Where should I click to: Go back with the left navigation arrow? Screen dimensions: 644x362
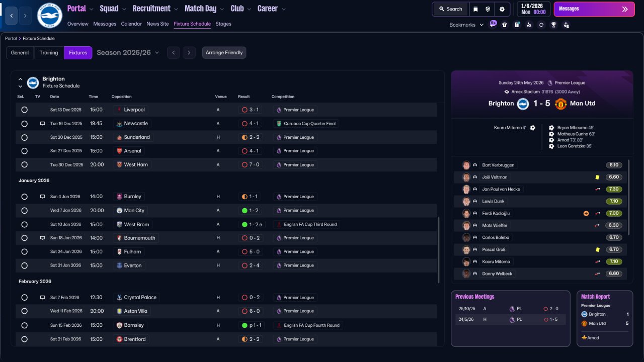pyautogui.click(x=12, y=16)
